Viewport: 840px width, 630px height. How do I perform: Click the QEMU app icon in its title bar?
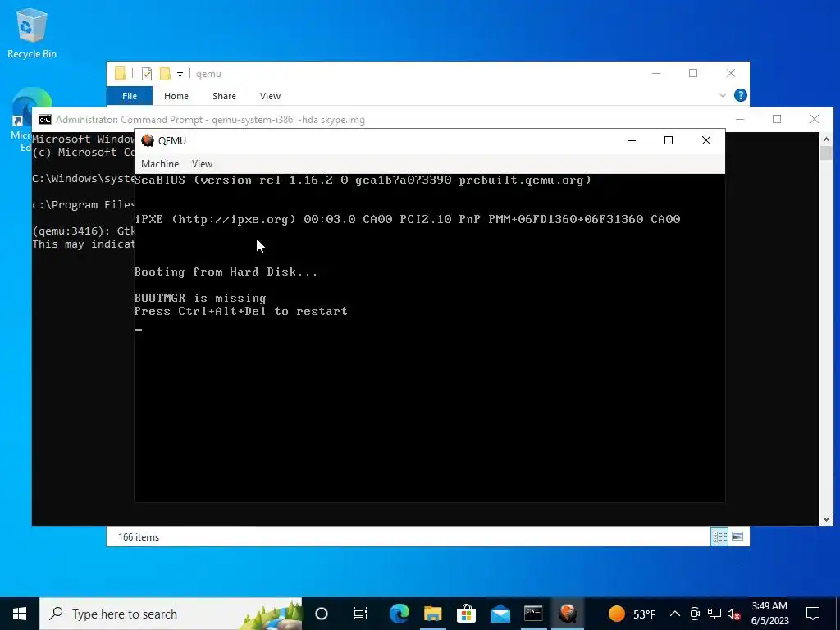click(x=148, y=140)
